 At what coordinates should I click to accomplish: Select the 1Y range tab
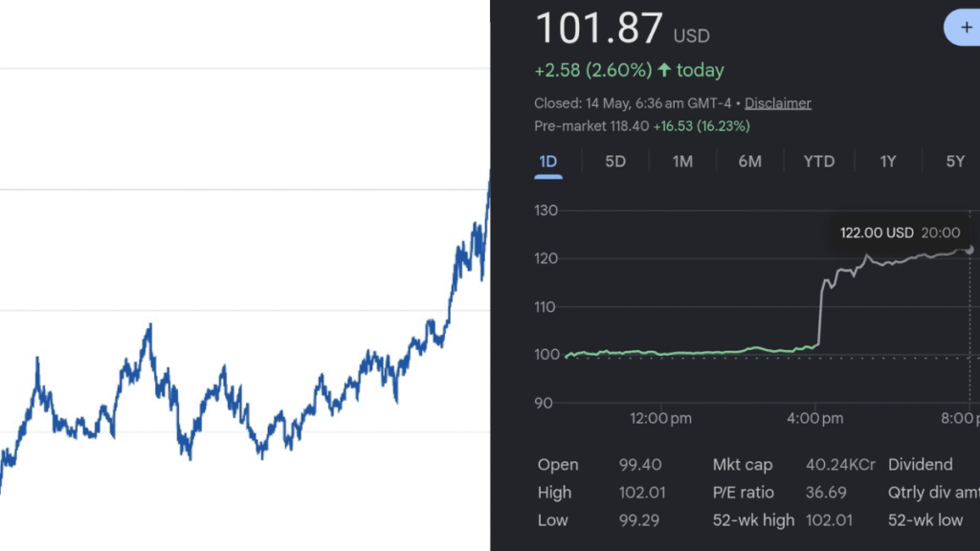click(x=887, y=162)
